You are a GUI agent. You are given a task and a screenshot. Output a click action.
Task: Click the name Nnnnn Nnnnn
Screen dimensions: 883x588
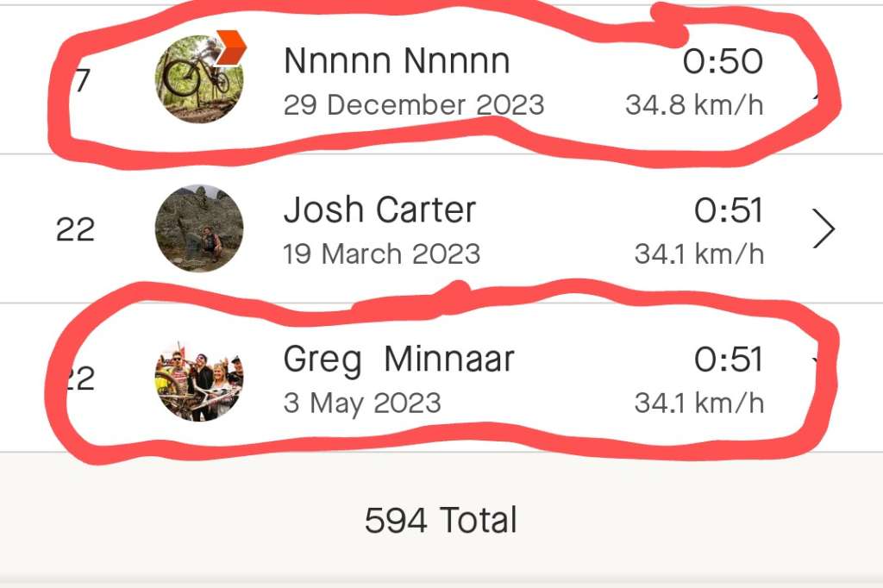click(x=397, y=60)
